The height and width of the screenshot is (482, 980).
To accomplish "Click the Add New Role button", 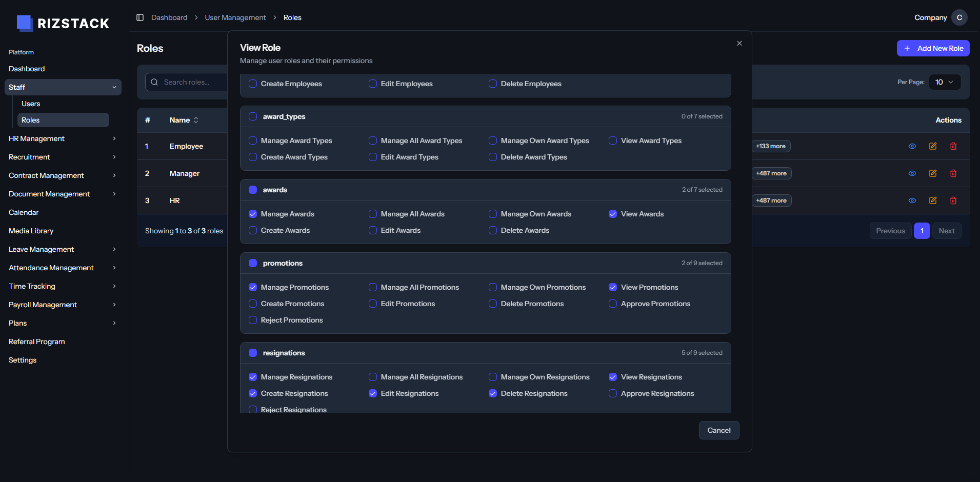I will 933,48.
